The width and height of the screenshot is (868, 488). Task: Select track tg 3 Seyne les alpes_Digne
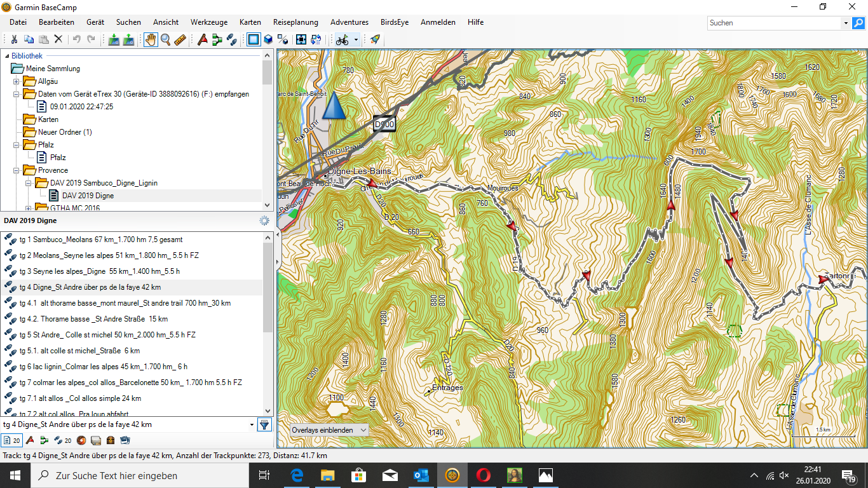pyautogui.click(x=132, y=271)
